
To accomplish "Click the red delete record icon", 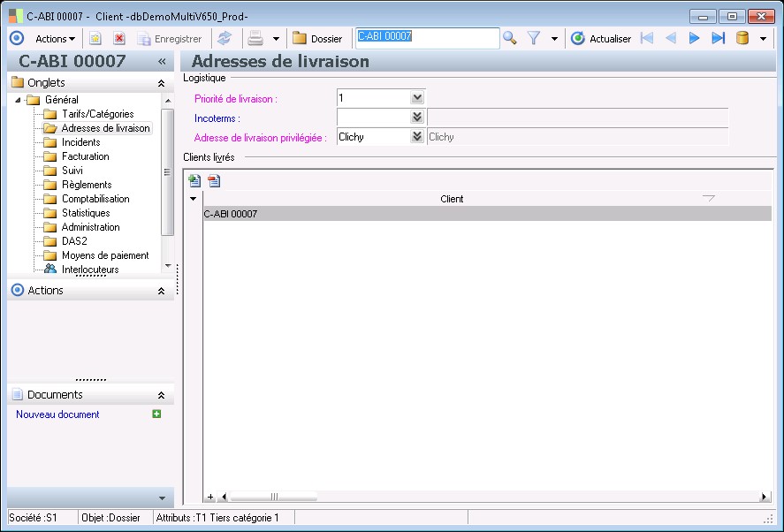I will pos(118,39).
